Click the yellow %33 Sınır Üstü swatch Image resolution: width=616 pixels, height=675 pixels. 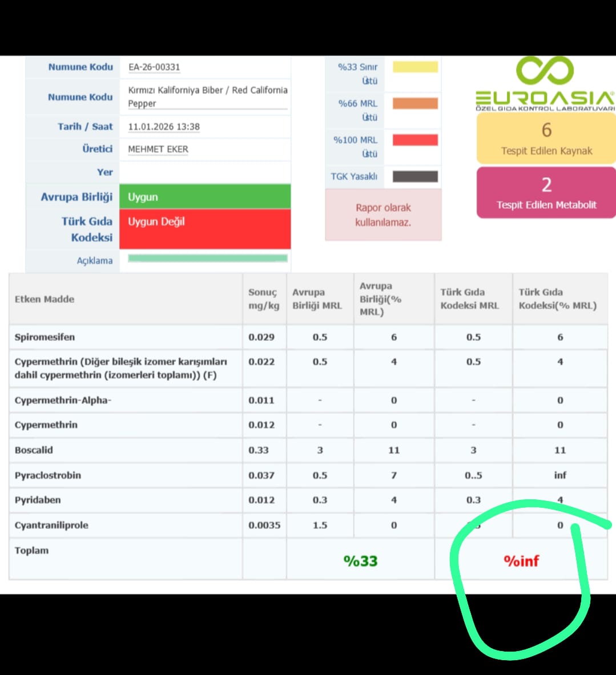pos(415,67)
